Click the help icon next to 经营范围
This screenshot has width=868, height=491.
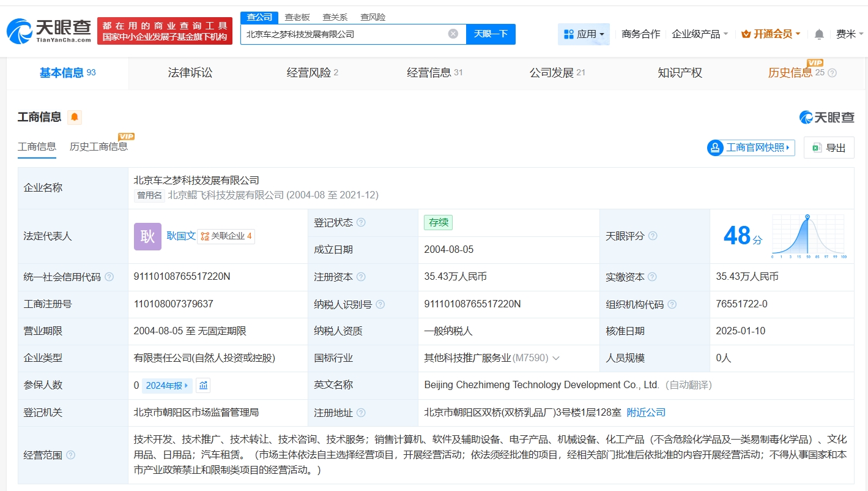(71, 455)
